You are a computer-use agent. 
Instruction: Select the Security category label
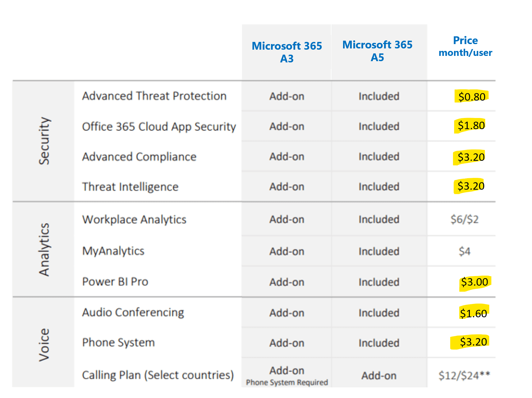tap(44, 141)
